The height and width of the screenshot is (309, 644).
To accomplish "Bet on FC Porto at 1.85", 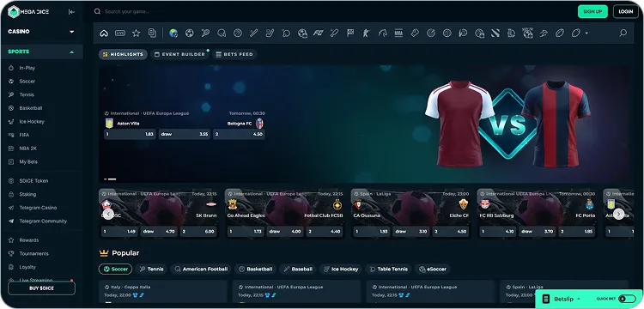I will pos(577,232).
